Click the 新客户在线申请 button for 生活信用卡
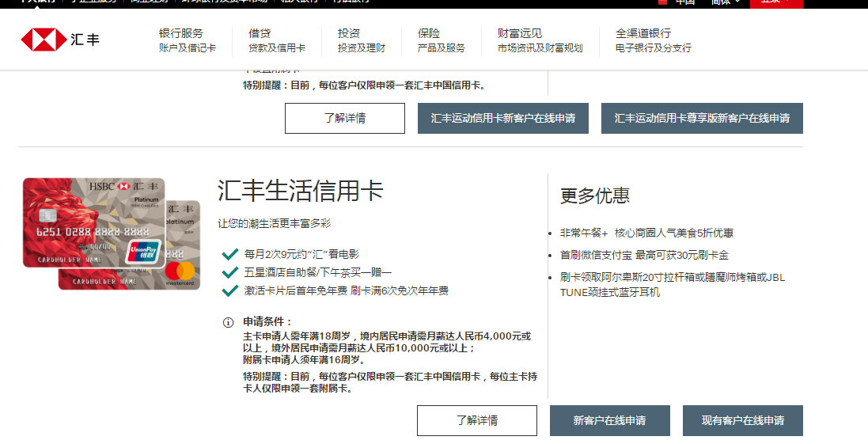The width and height of the screenshot is (868, 444). tap(609, 420)
